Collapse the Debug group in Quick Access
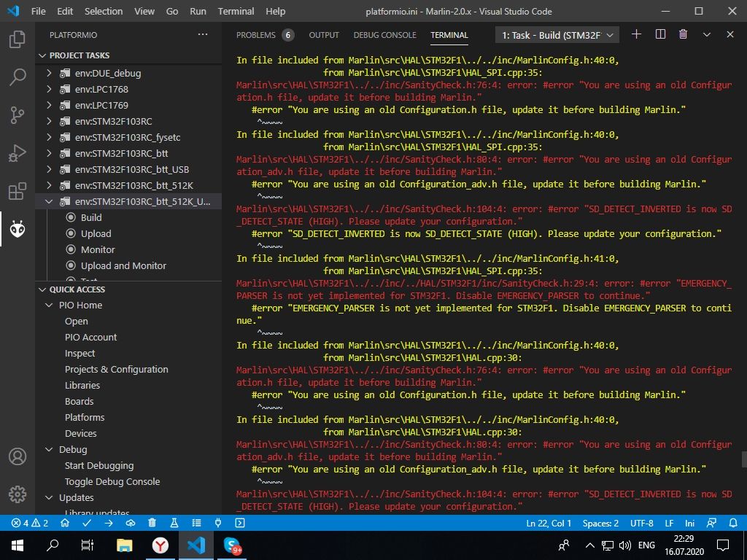The height and width of the screenshot is (560, 747). (x=49, y=449)
